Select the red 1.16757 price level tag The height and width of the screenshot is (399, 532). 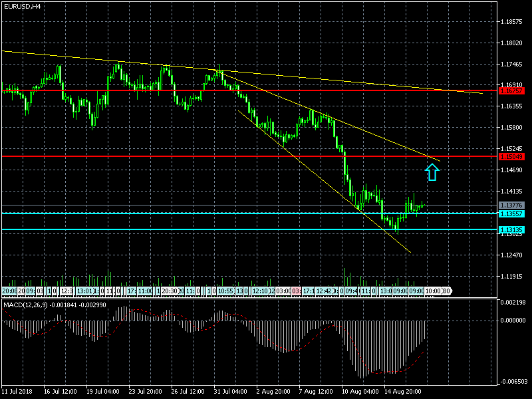pyautogui.click(x=511, y=90)
